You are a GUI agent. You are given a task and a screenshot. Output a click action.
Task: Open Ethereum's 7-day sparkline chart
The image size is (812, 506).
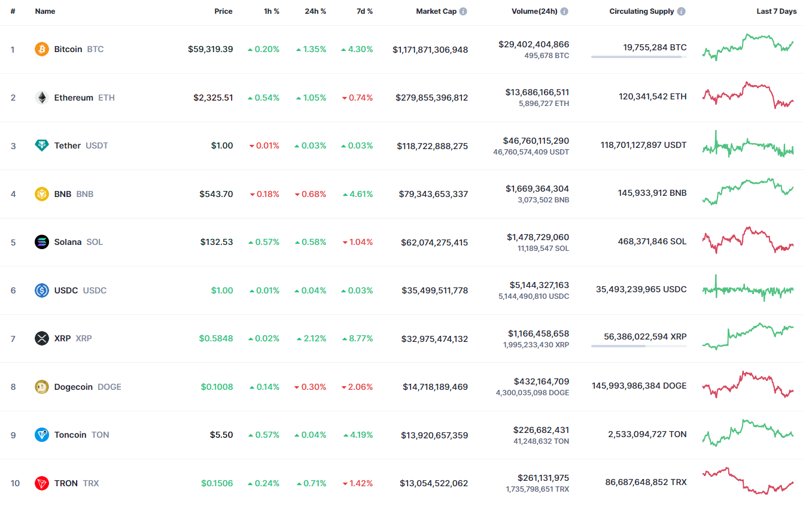pos(748,95)
